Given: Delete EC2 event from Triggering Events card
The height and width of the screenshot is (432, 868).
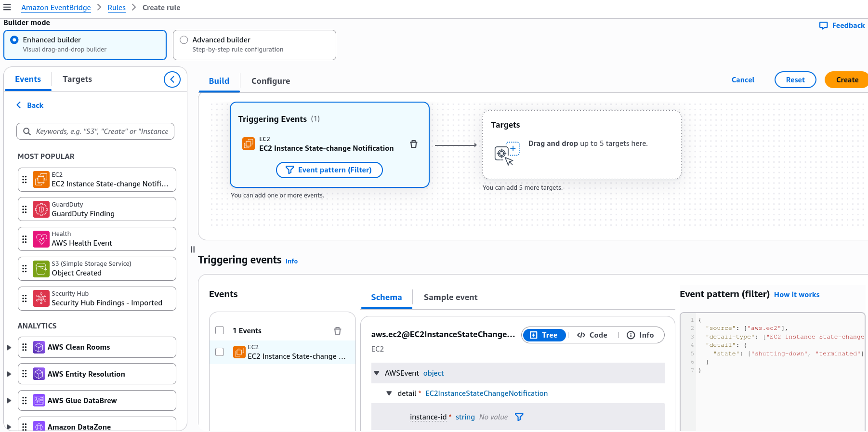Looking at the screenshot, I should [x=413, y=144].
